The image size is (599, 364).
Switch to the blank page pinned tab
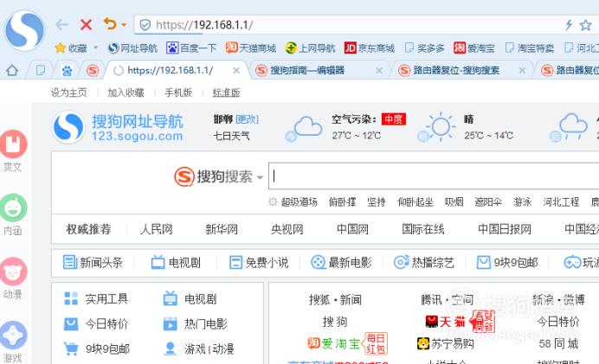click(x=40, y=70)
